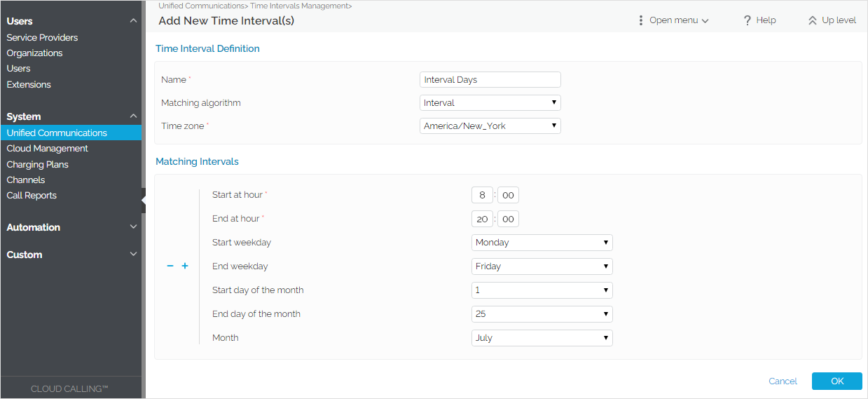The height and width of the screenshot is (399, 868).
Task: Open the End weekday dropdown
Action: point(542,266)
